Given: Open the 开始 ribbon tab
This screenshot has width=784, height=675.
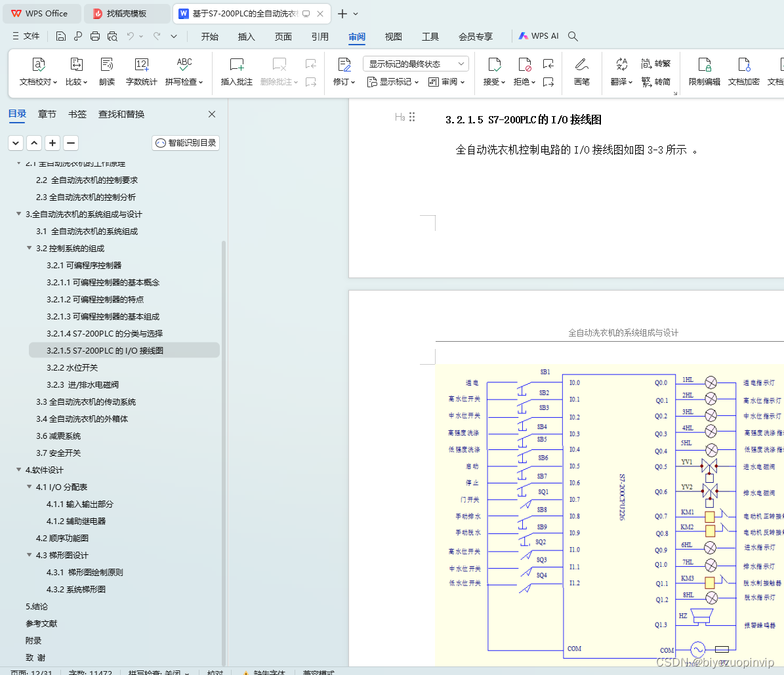Looking at the screenshot, I should point(209,37).
